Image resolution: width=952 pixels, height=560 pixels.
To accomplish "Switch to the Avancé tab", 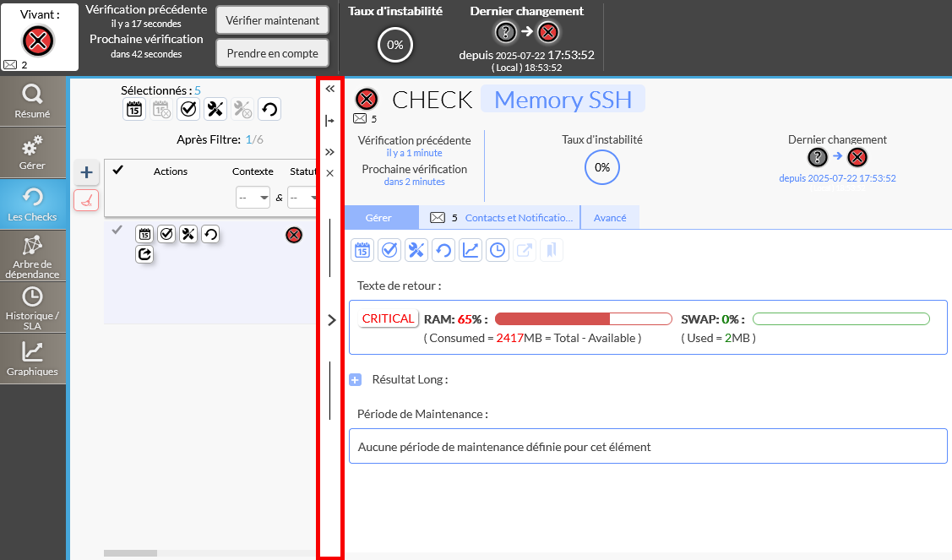I will [610, 218].
